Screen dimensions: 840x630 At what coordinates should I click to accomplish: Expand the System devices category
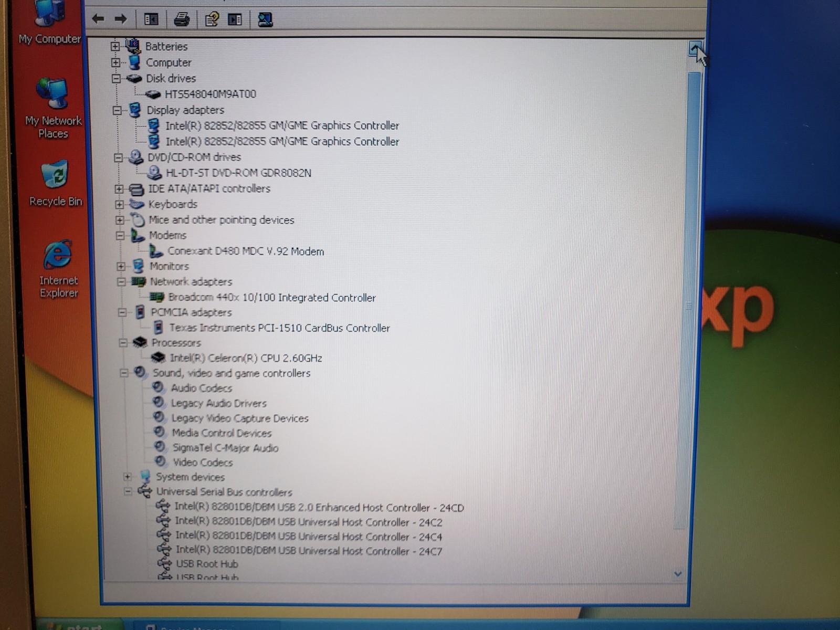coord(128,477)
